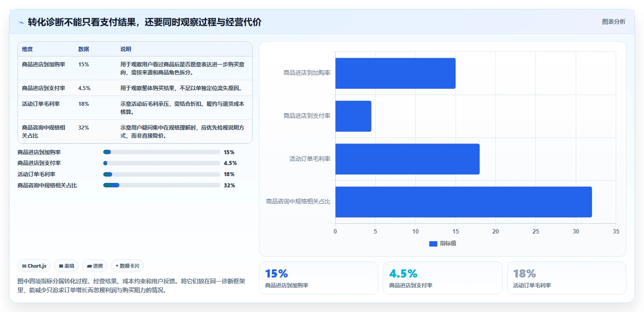Click the 维度 column header
Image resolution: width=644 pixels, height=312 pixels.
pyautogui.click(x=27, y=49)
